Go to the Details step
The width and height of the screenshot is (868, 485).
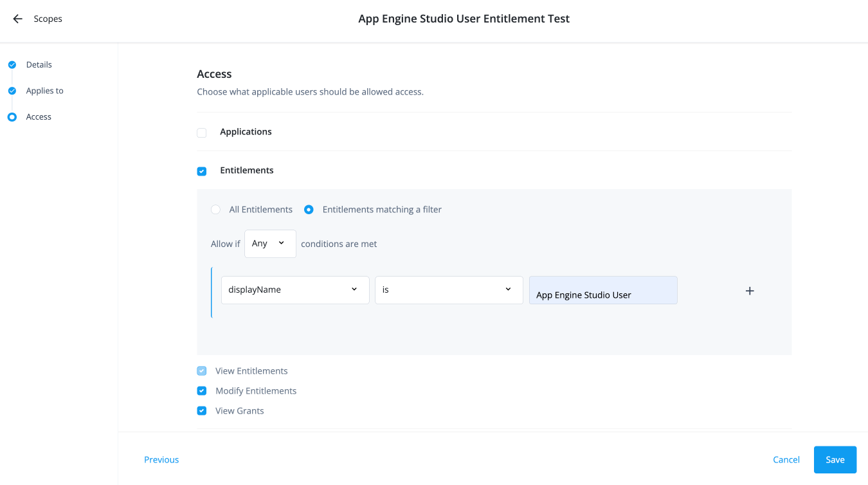[39, 65]
